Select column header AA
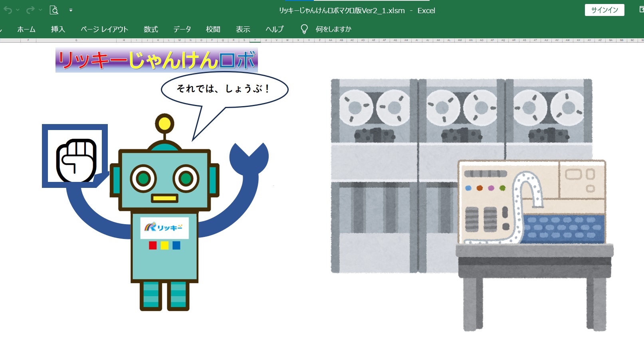This screenshot has height=363, width=644. point(331,40)
